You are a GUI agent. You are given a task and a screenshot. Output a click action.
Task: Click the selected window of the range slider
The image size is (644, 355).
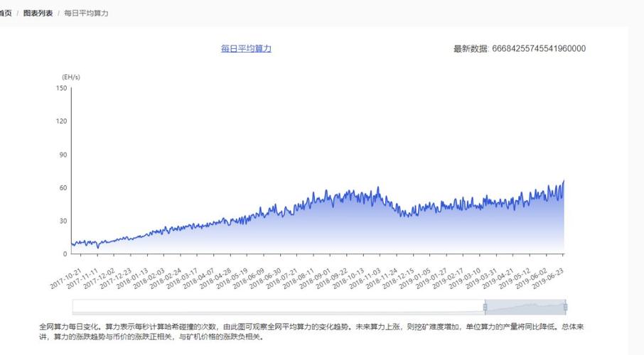[525, 307]
